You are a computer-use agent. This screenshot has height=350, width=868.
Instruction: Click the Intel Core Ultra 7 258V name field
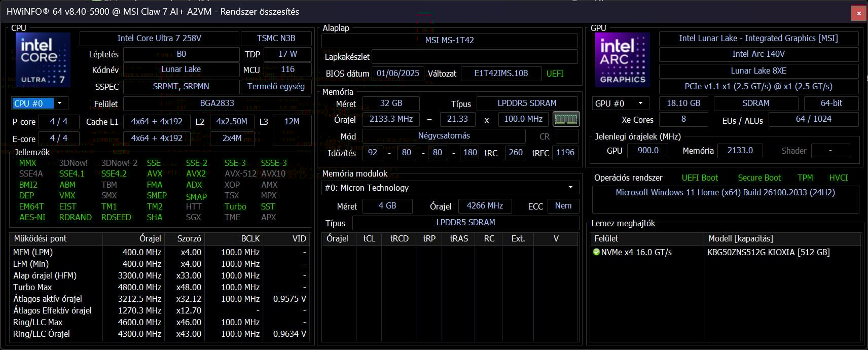tap(159, 39)
